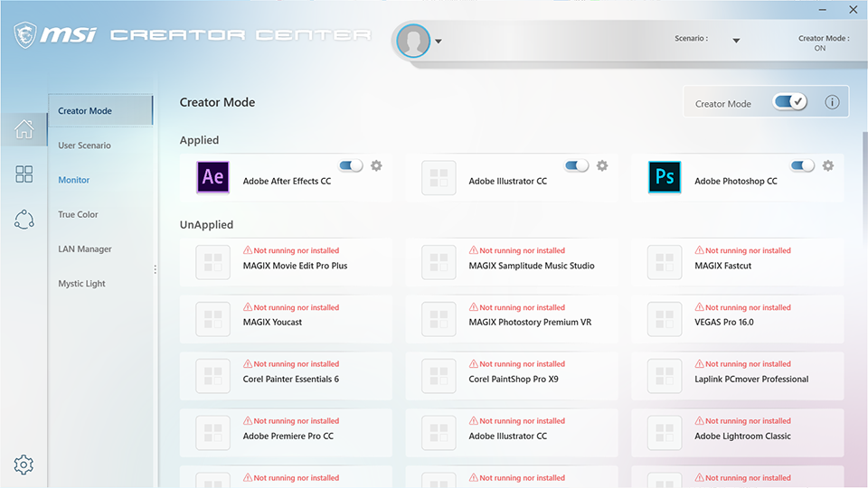The image size is (868, 488).
Task: Toggle applied Adobe Illustrator CC switch
Action: (x=577, y=165)
